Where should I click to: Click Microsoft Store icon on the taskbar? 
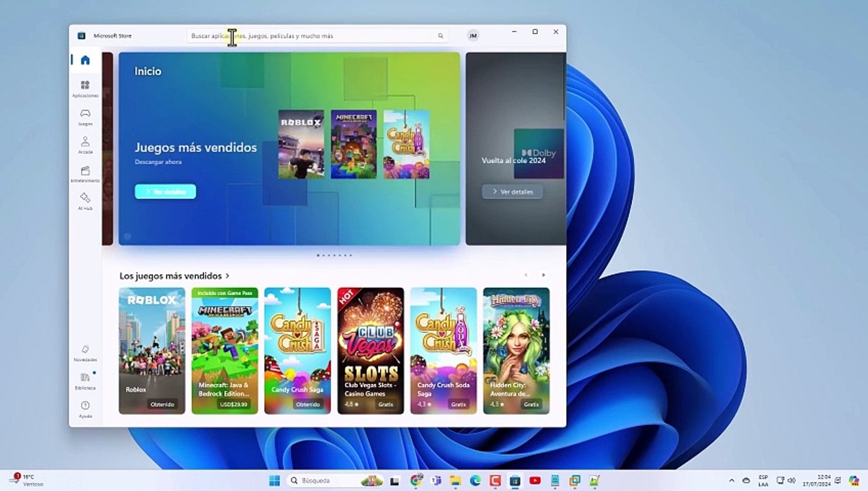[515, 480]
